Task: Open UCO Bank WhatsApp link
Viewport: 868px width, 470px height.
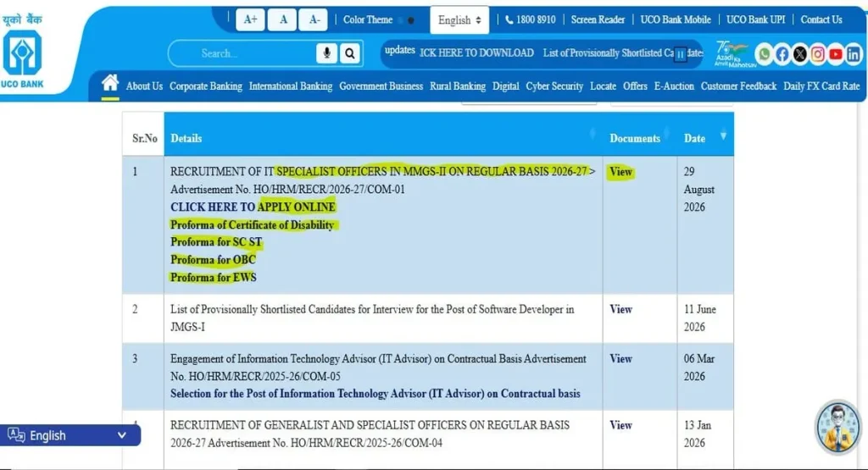Action: [764, 54]
